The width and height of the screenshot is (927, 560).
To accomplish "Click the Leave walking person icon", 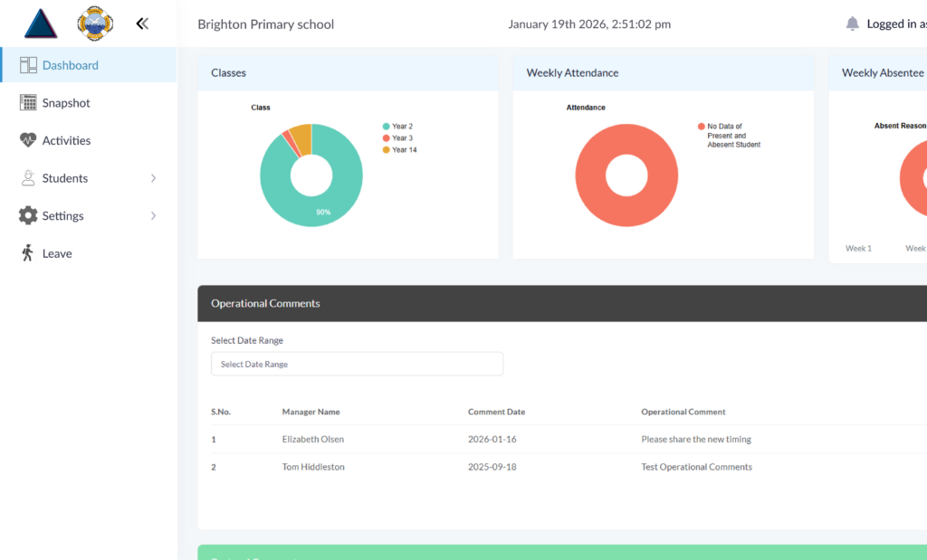I will [28, 253].
